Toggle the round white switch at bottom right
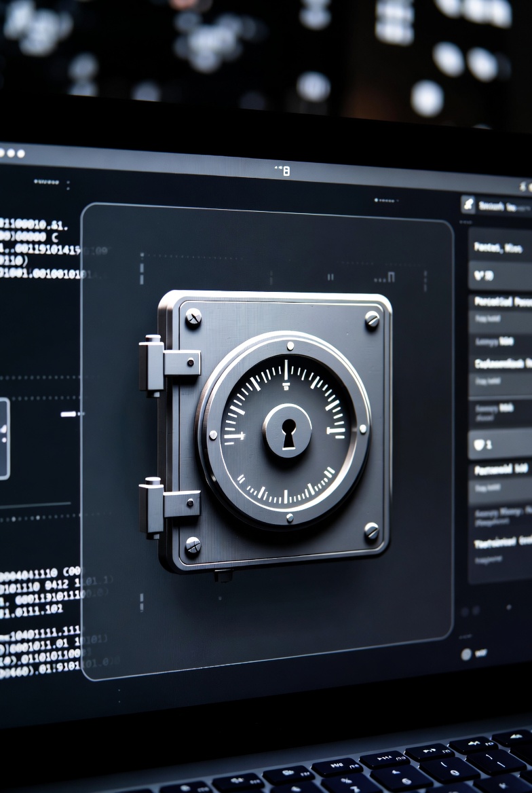532x793 pixels. [466, 654]
